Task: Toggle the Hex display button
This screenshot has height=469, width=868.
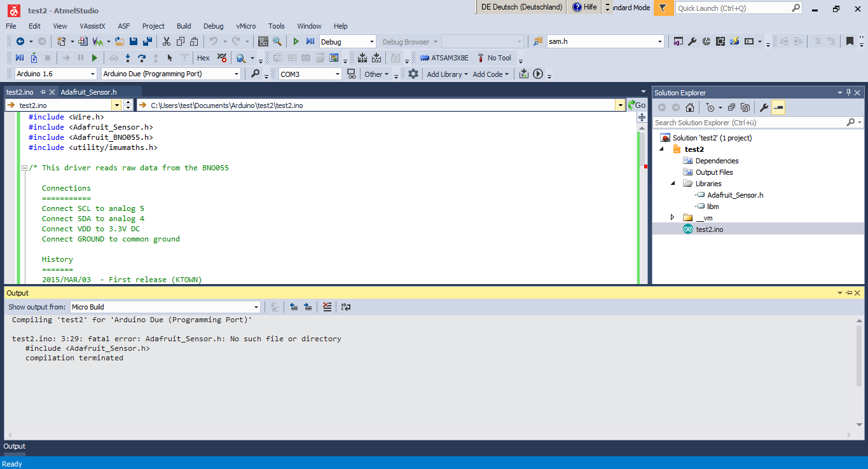Action: point(203,58)
